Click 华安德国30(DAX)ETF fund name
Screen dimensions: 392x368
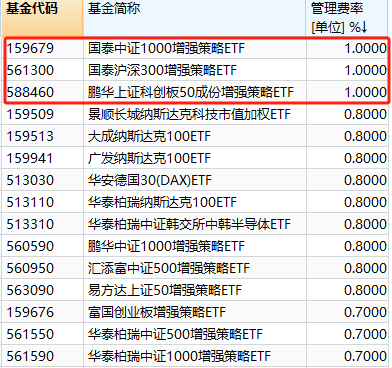(x=150, y=180)
